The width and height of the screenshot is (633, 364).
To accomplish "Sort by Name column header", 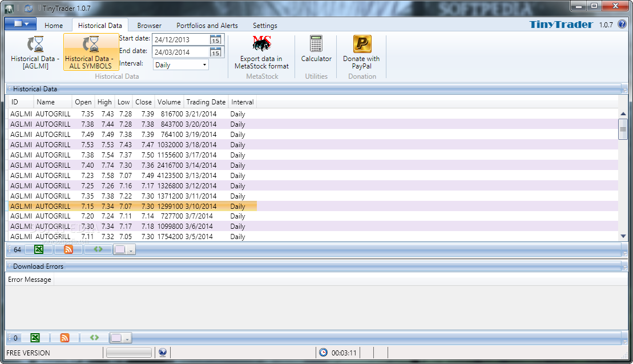I will (53, 102).
